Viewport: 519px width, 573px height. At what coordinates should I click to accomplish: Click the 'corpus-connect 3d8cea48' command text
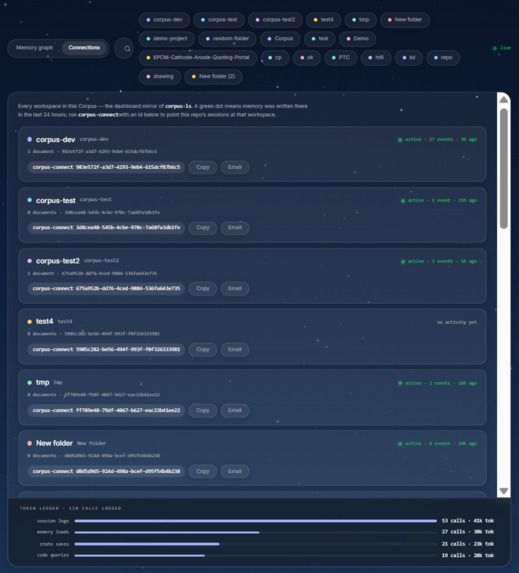coord(106,228)
